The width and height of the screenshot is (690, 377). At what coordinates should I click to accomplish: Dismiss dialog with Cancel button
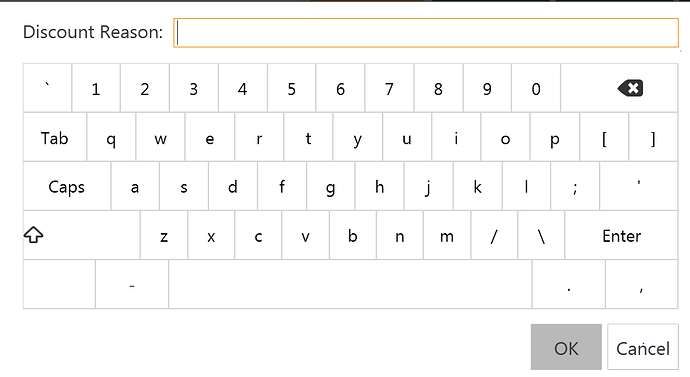pyautogui.click(x=642, y=347)
